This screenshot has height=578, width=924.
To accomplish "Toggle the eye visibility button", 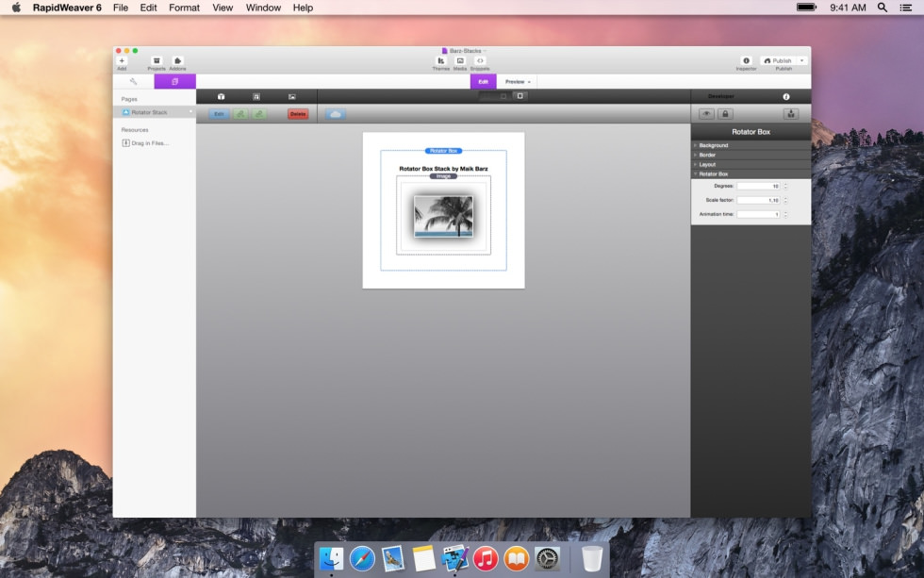I will (706, 114).
